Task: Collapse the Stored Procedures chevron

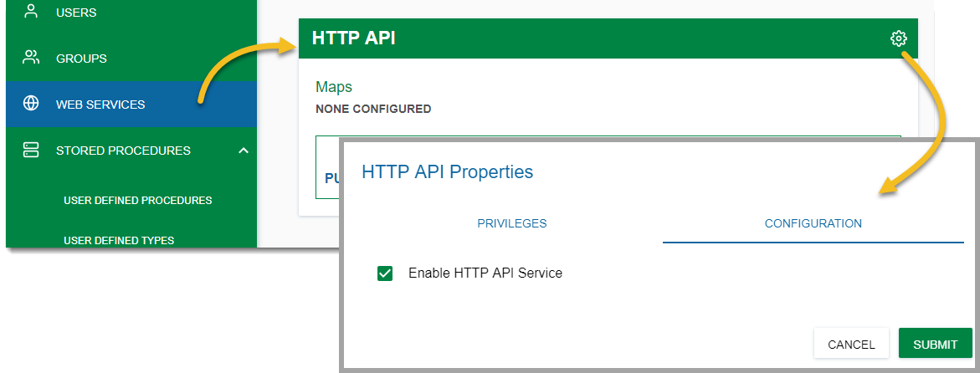Action: [x=244, y=151]
